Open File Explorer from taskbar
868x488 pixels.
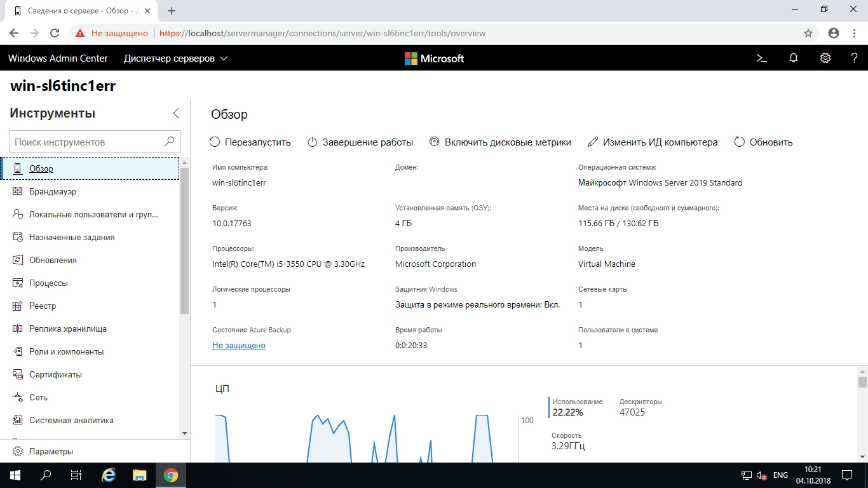pyautogui.click(x=139, y=475)
